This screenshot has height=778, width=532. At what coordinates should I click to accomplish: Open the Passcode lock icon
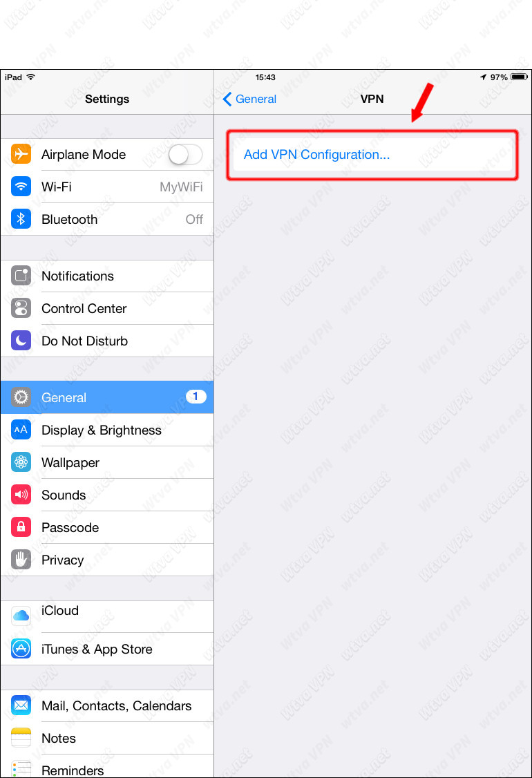[x=21, y=527]
